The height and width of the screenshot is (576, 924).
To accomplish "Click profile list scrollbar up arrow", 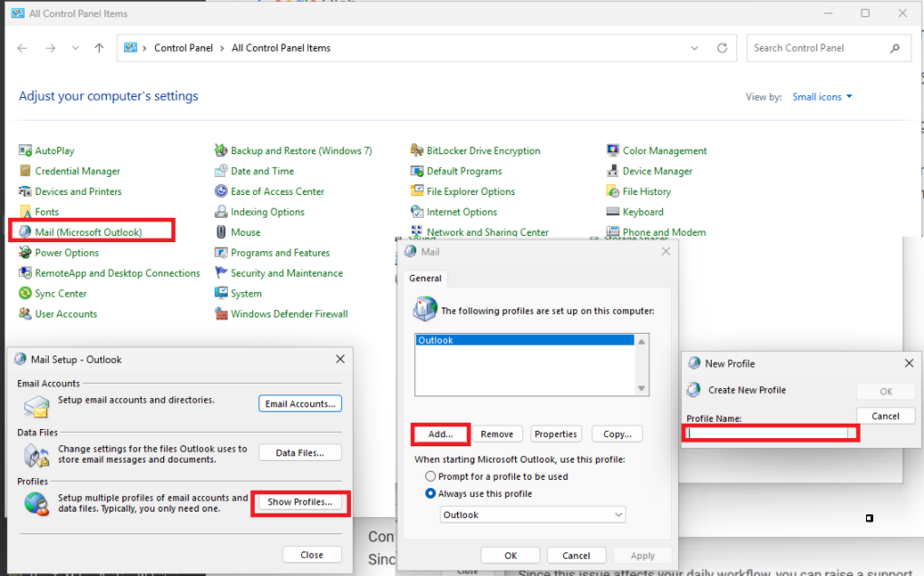I will 641,341.
